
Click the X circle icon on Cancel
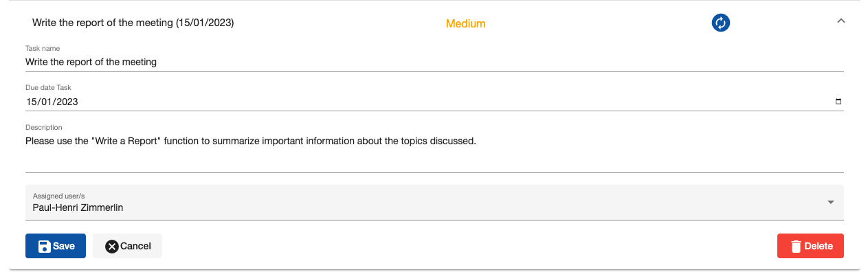tap(112, 246)
